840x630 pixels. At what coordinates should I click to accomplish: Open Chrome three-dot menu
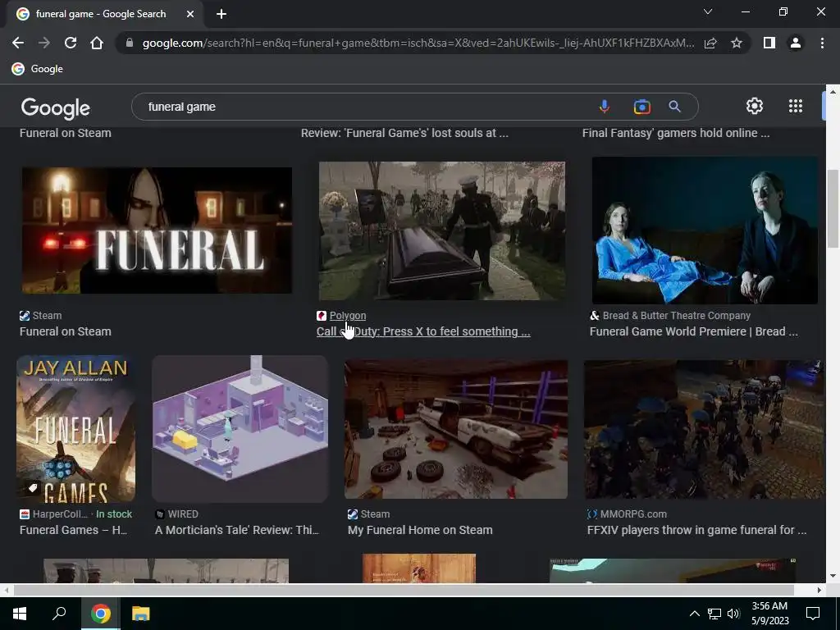(822, 43)
